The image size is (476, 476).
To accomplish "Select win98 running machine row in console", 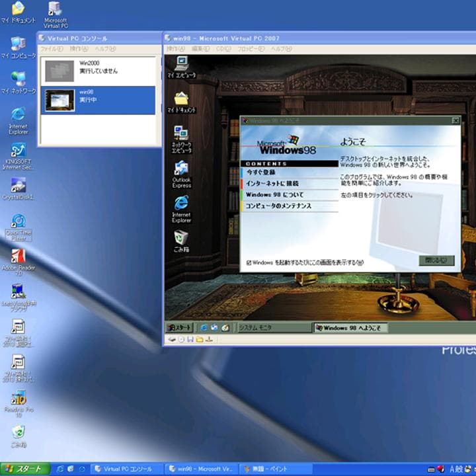I will pyautogui.click(x=98, y=100).
